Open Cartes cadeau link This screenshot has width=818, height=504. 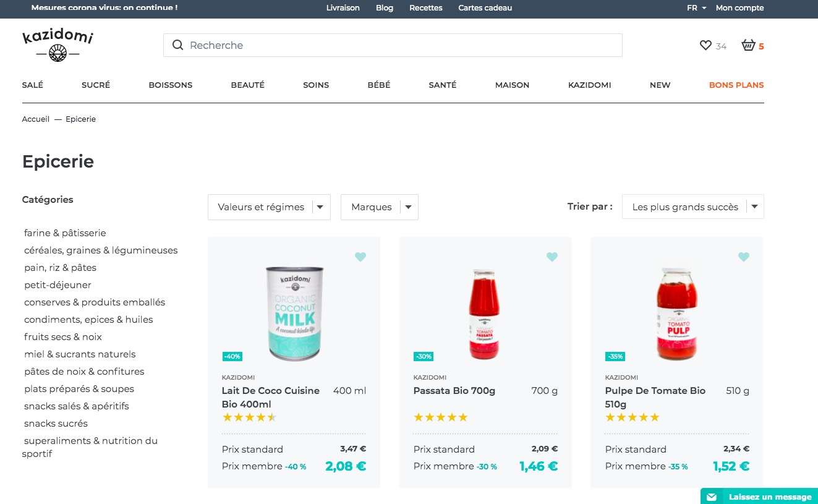point(485,8)
